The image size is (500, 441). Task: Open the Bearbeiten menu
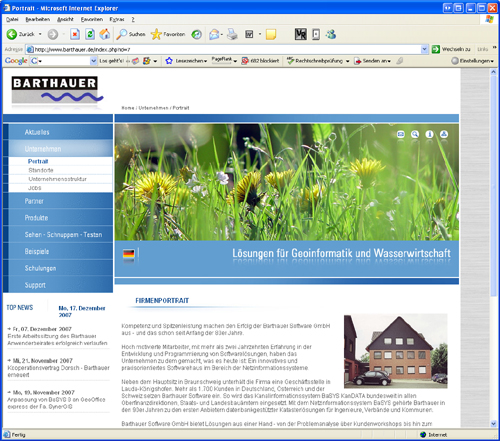click(38, 20)
